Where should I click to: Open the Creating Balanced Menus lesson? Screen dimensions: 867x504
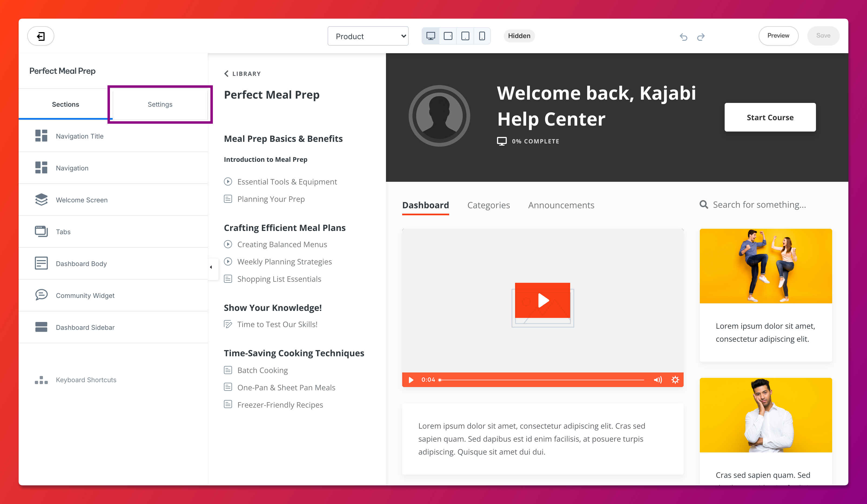(x=282, y=244)
